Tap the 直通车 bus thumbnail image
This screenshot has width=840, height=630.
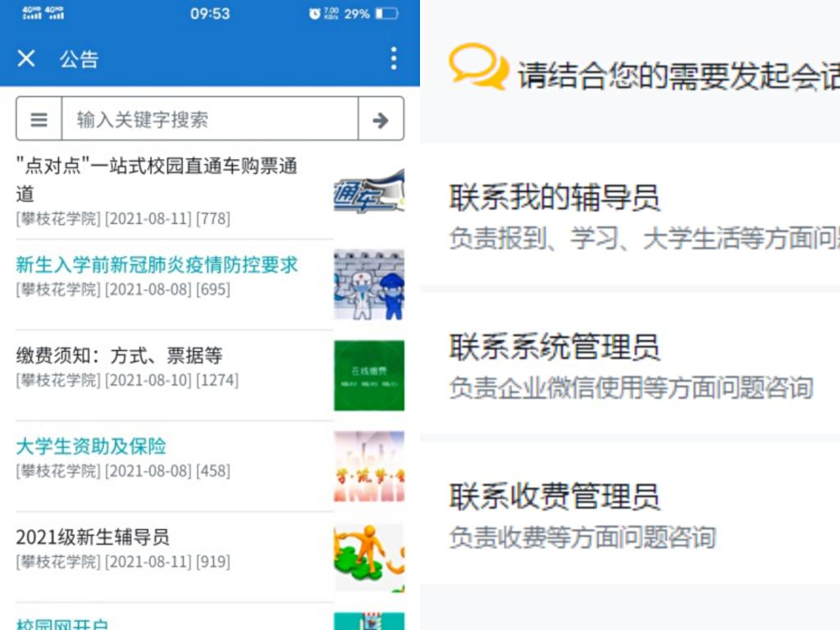[x=369, y=193]
